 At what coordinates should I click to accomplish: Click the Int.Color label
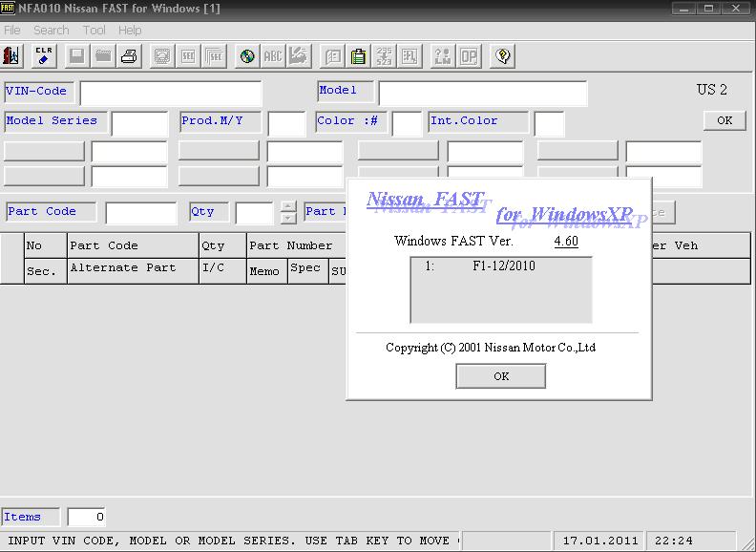(x=478, y=122)
